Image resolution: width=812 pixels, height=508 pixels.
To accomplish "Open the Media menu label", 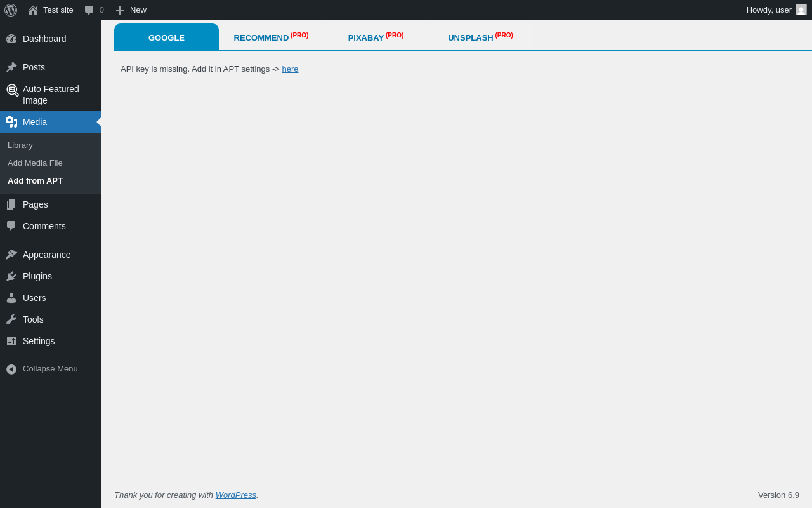I will pyautogui.click(x=35, y=122).
